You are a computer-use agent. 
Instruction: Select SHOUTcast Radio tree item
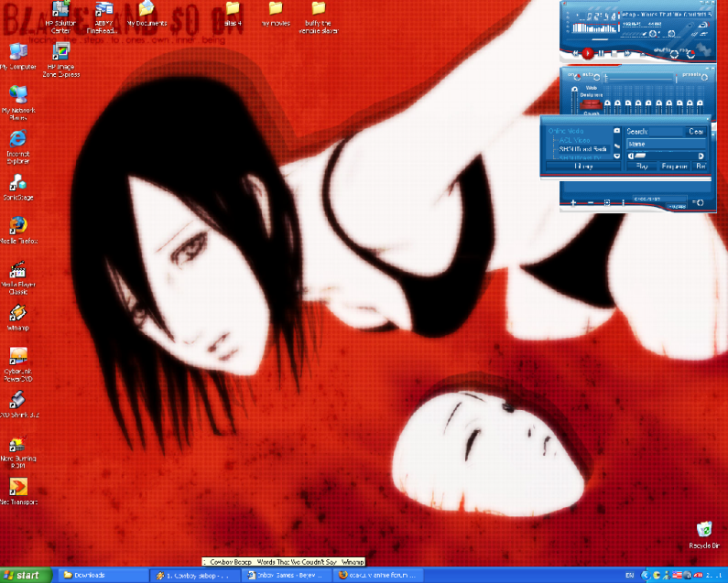point(582,149)
